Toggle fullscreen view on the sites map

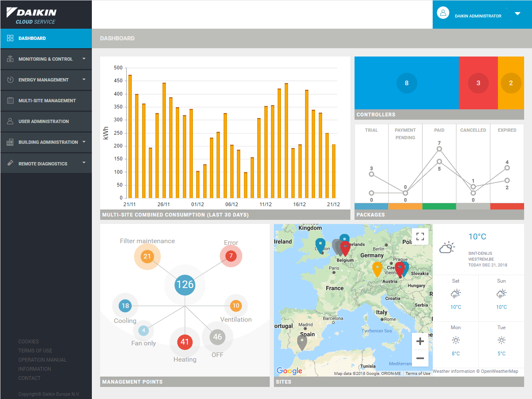[420, 236]
